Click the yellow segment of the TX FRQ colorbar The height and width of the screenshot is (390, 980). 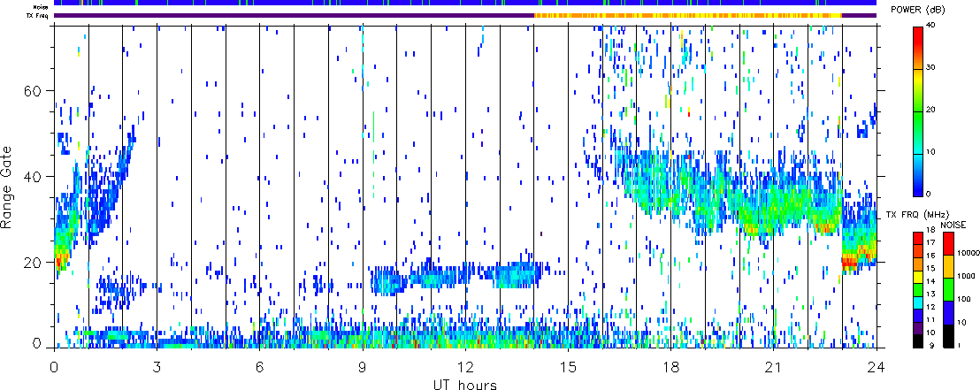tap(918, 277)
